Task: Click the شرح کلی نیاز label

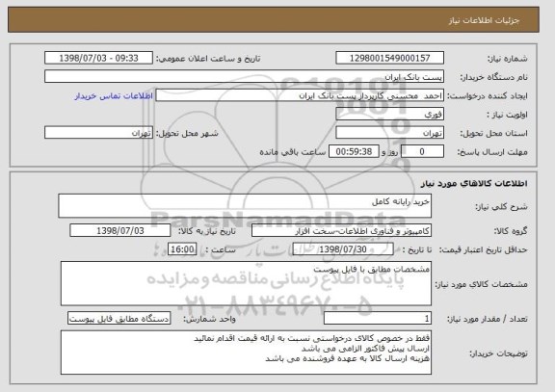Action: point(501,207)
